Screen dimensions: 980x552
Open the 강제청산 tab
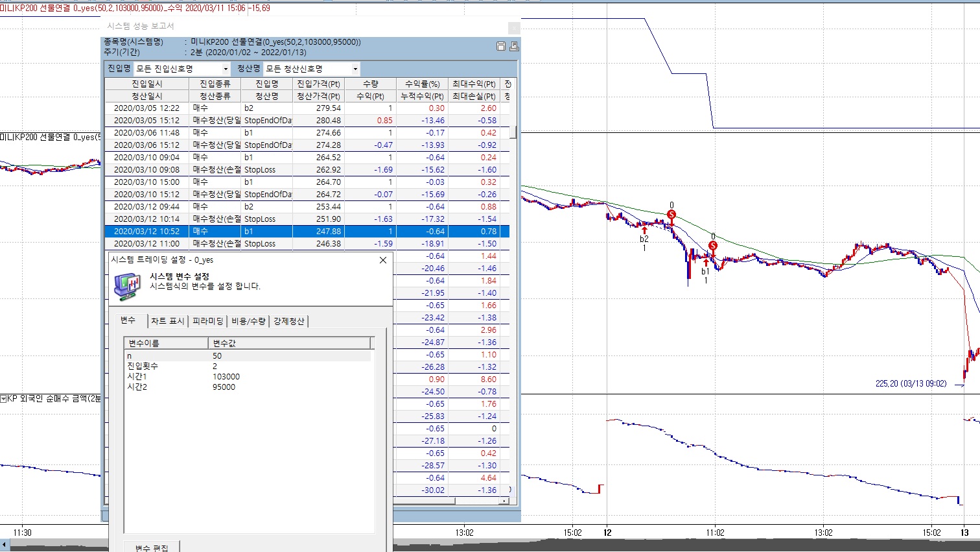point(288,321)
